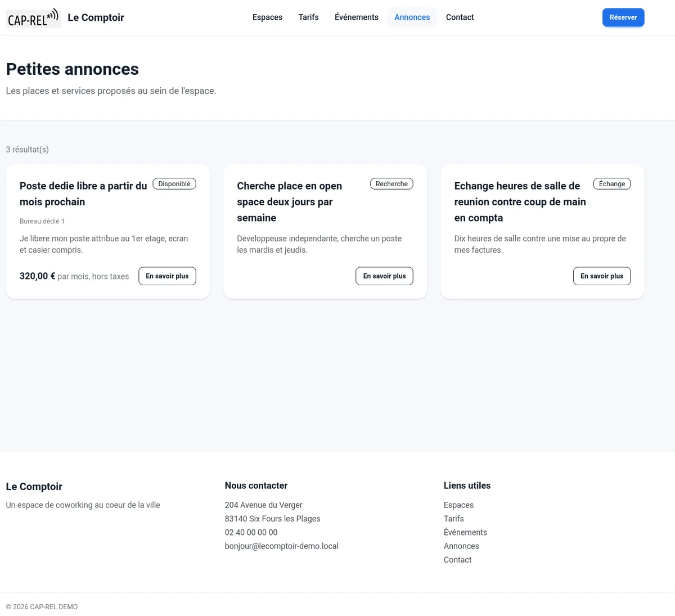This screenshot has height=616, width=675.
Task: Click the bonjour@lecomptoir-demo.local email address
Action: (282, 546)
